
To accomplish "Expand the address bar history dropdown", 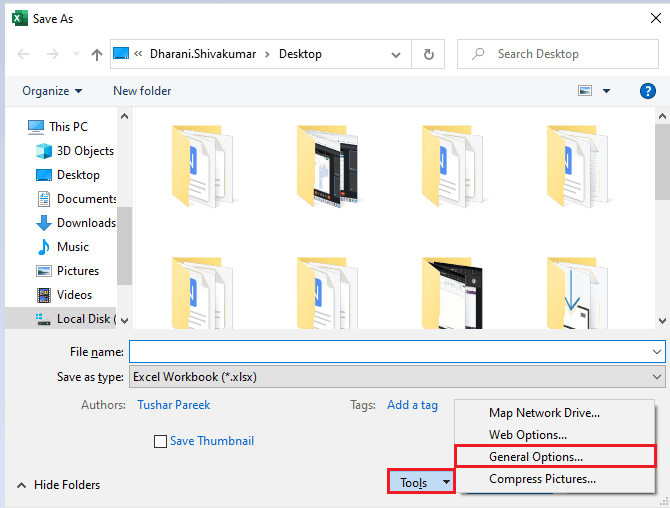I will pyautogui.click(x=396, y=54).
